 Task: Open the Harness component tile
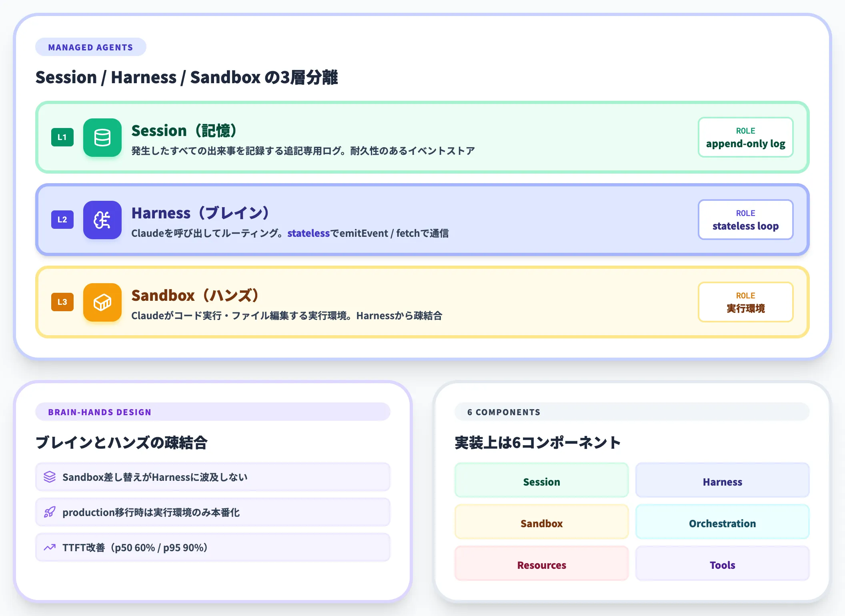click(x=723, y=480)
